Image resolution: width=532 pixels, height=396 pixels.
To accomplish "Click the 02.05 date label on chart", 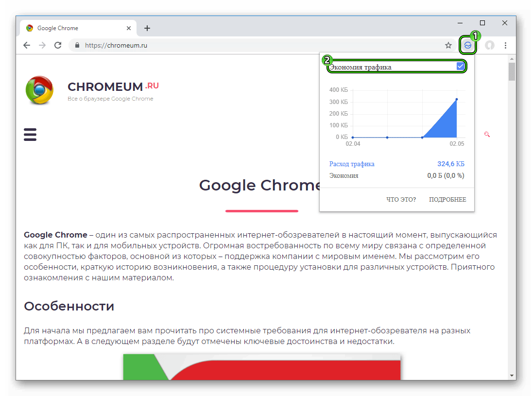I will pyautogui.click(x=457, y=144).
